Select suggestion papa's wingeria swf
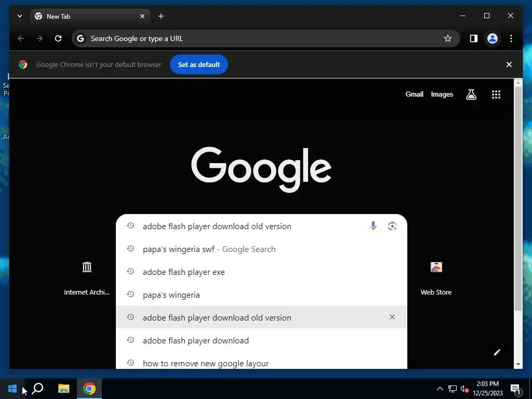532x399 pixels. click(261, 249)
